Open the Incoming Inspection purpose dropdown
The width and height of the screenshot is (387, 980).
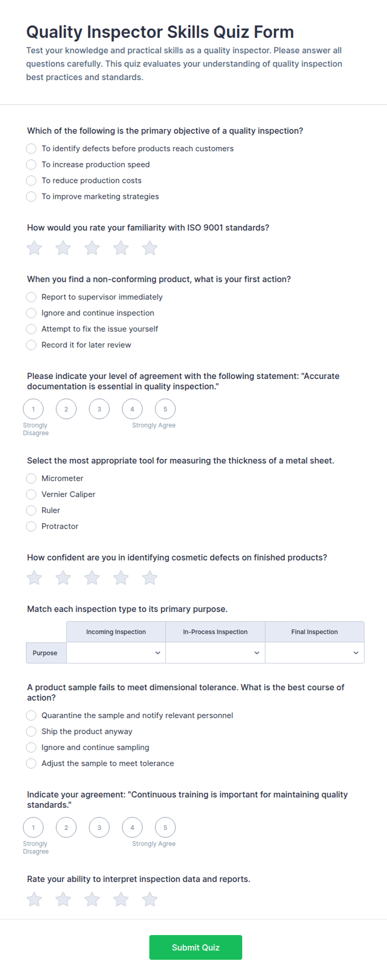point(116,653)
